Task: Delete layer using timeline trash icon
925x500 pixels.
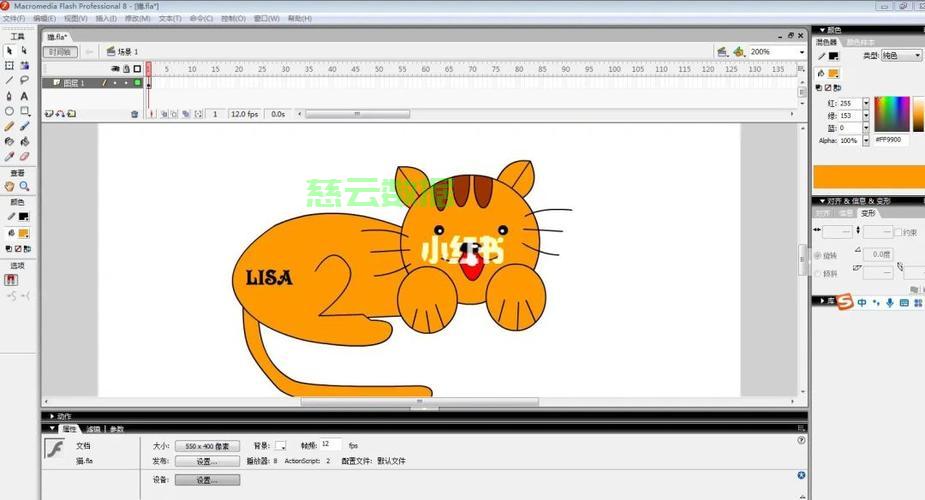Action: click(x=135, y=114)
